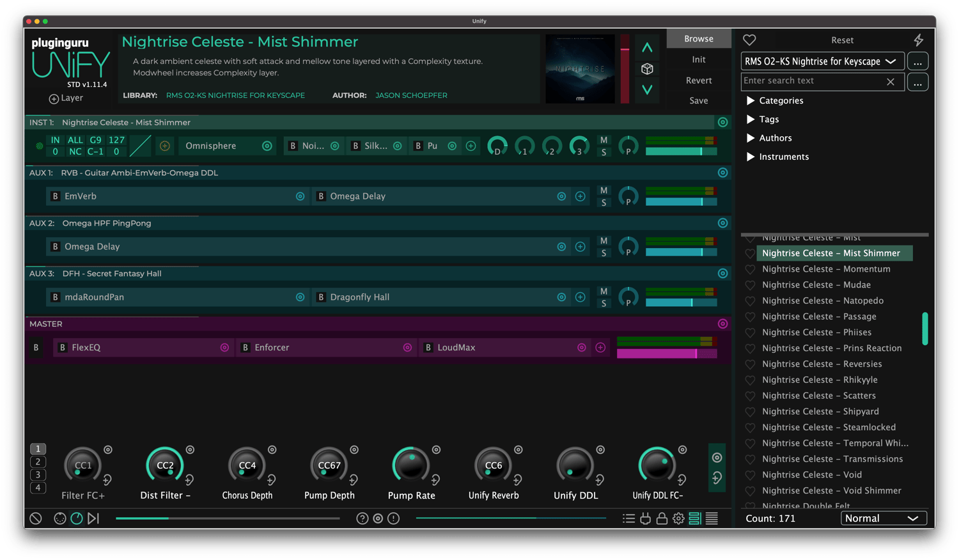Mute the AUX 1 layer

click(x=604, y=191)
